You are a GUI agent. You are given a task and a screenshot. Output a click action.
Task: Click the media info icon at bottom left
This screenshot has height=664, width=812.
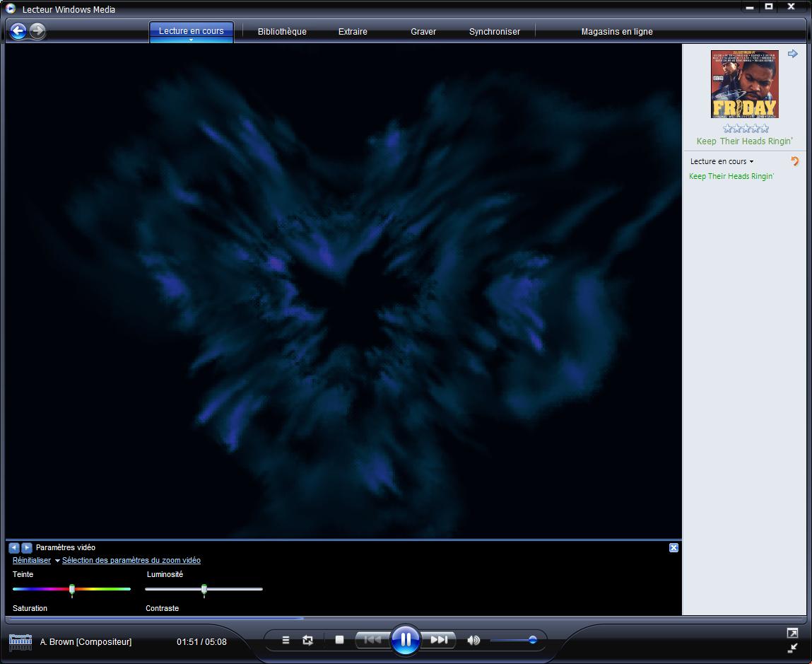(20, 641)
